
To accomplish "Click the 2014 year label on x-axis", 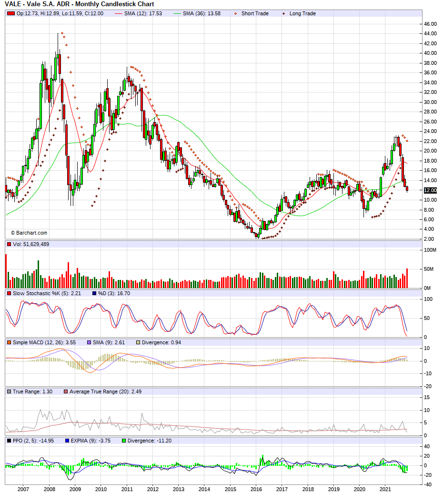I will pyautogui.click(x=204, y=489).
